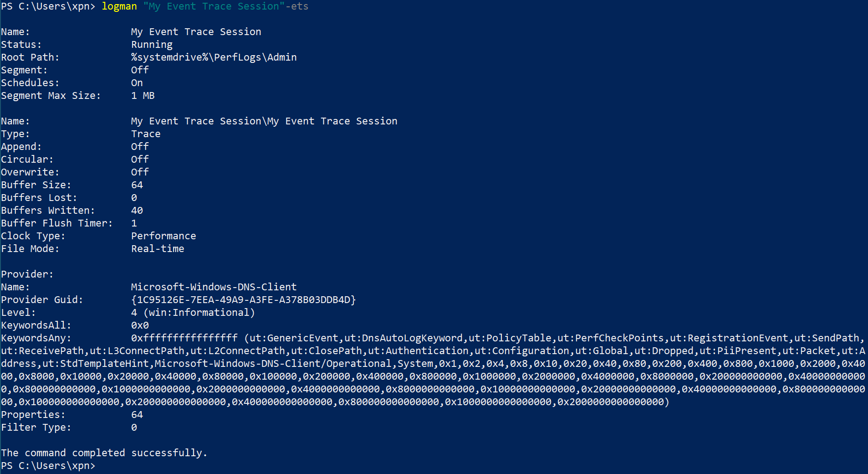Screen dimensions: 868x474
Task: Click the Type value Trace
Action: tap(146, 134)
